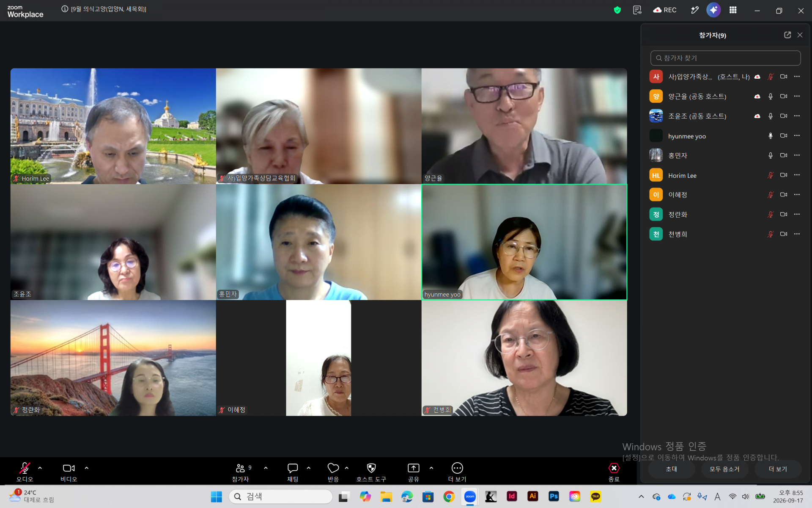Expand video options arrow next to 비디오
Viewport: 812px width, 508px height.
point(86,468)
